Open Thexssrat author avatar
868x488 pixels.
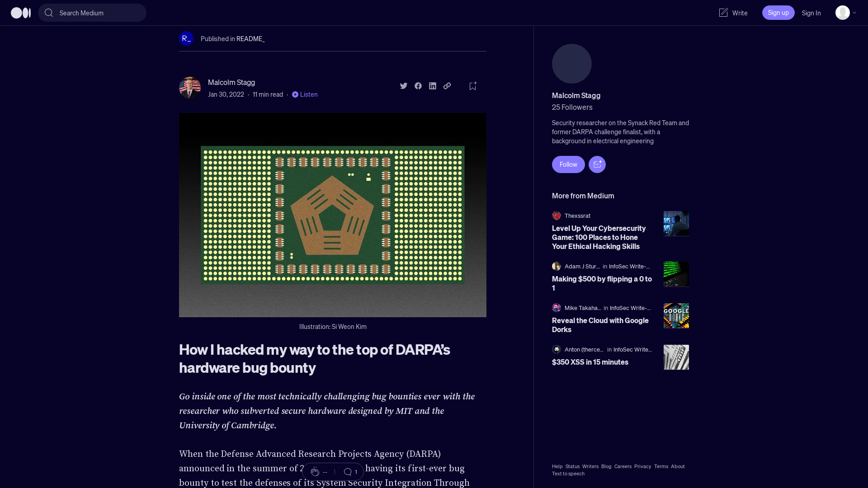(x=557, y=216)
